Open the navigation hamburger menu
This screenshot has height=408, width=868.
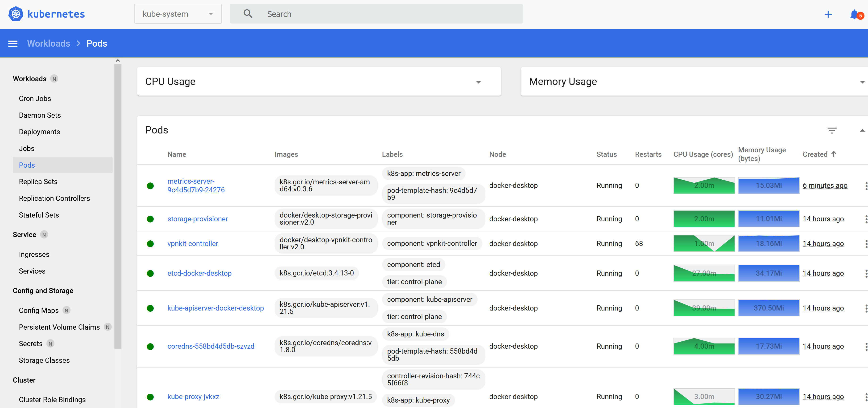pyautogui.click(x=12, y=43)
